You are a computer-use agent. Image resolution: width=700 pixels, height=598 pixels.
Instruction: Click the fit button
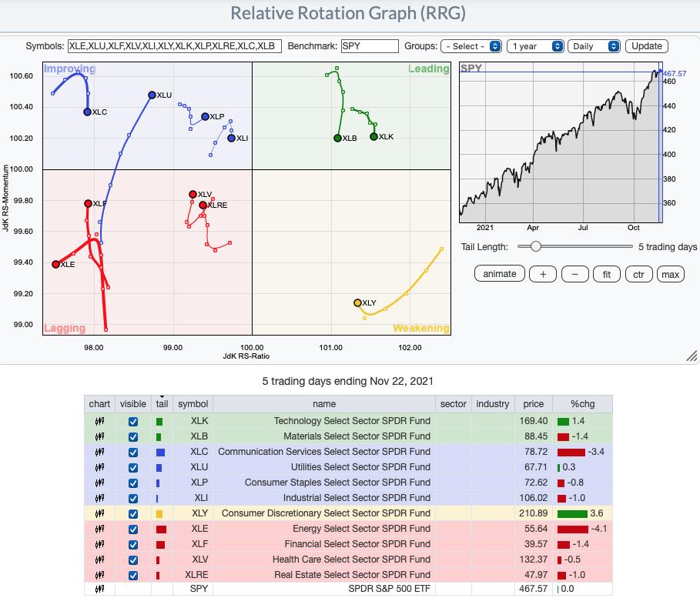607,275
